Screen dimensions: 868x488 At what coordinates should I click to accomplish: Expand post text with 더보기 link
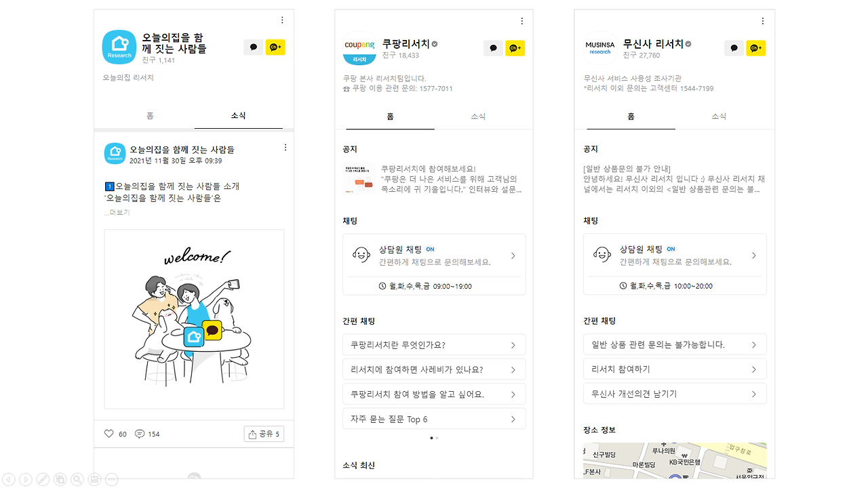[119, 212]
